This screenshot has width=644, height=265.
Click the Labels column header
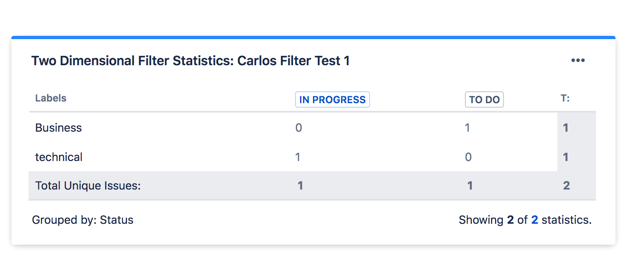point(50,98)
